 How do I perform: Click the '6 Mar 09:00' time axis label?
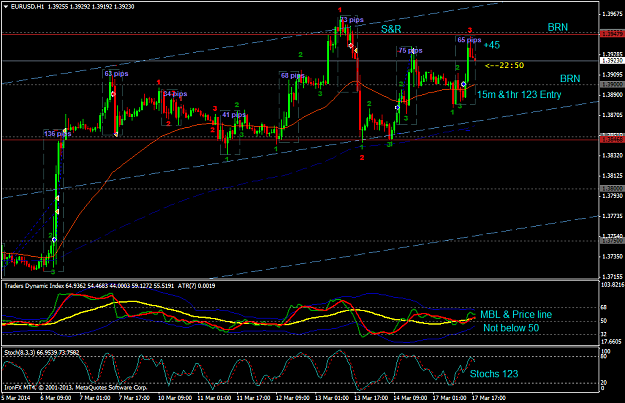pyautogui.click(x=56, y=398)
